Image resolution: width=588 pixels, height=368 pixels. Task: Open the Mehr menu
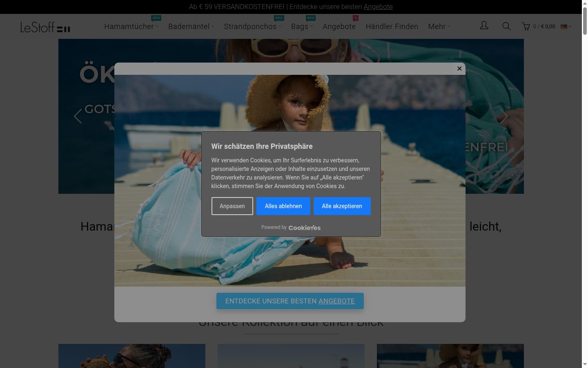(439, 27)
